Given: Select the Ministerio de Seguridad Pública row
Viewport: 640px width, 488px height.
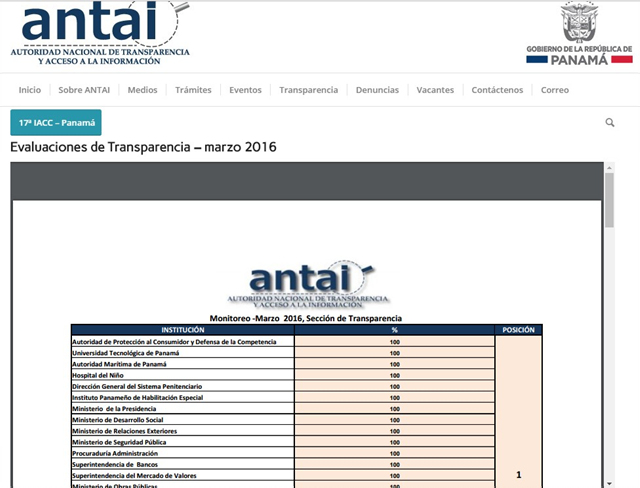Looking at the screenshot, I should pyautogui.click(x=283, y=442).
